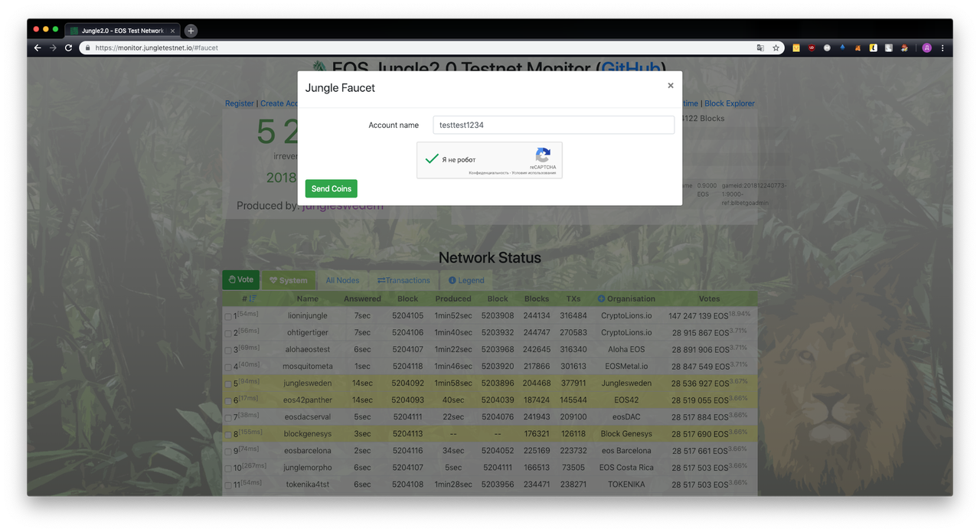
Task: Go forward in browser history
Action: tap(53, 47)
